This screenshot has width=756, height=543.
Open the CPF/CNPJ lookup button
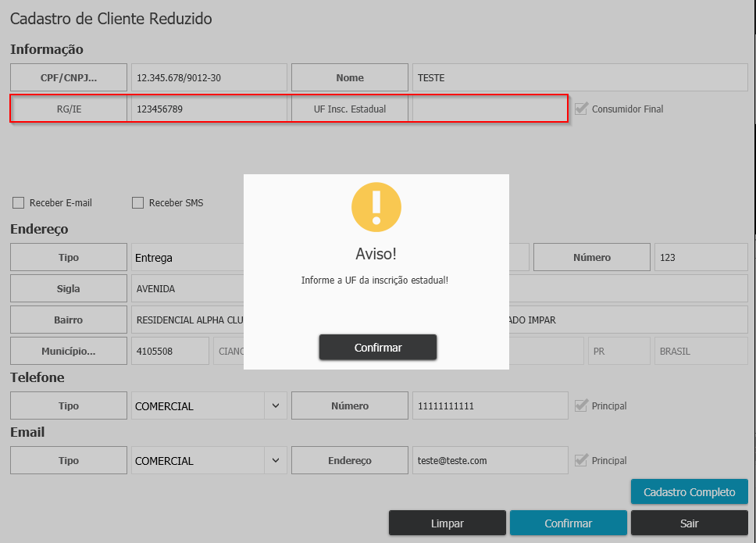point(69,77)
